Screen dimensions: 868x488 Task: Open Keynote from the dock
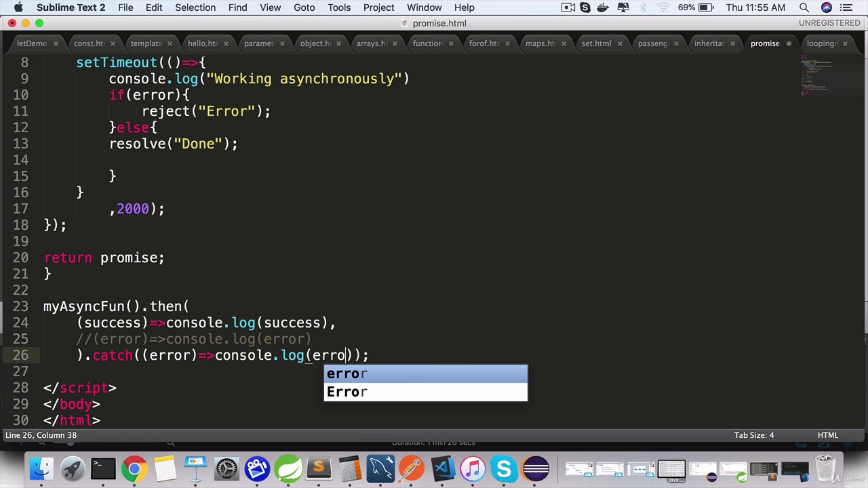[195, 468]
